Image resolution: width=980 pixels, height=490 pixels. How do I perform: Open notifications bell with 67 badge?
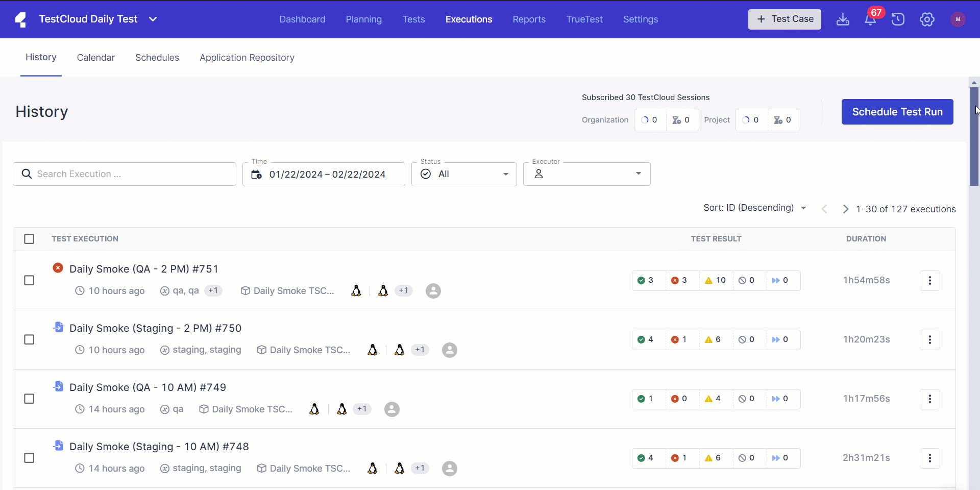pyautogui.click(x=870, y=19)
